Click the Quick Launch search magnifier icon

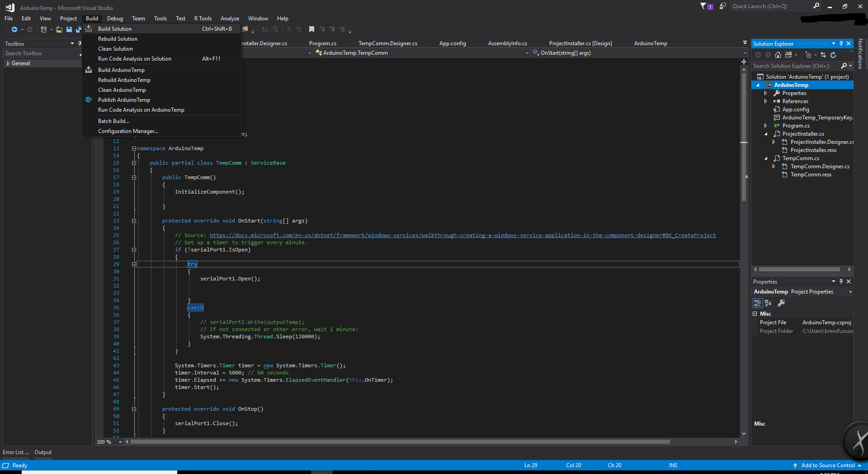[816, 6]
